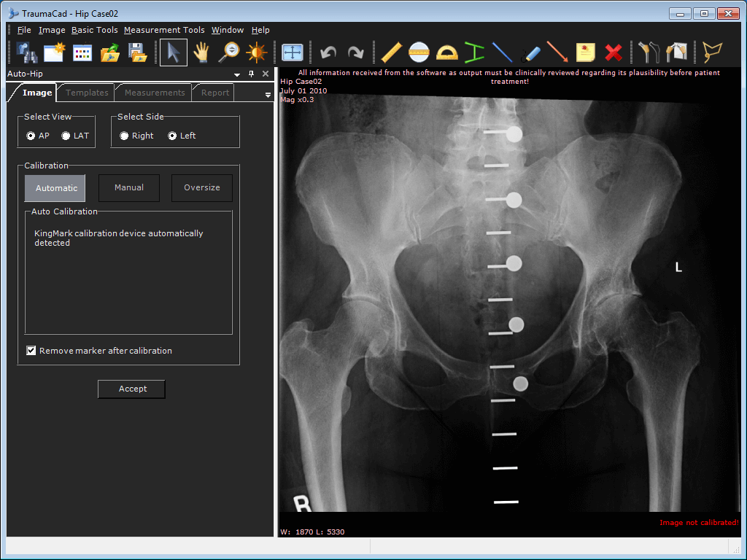Viewport: 747px width, 560px height.
Task: Uncheck Remove marker after calibration
Action: click(31, 351)
